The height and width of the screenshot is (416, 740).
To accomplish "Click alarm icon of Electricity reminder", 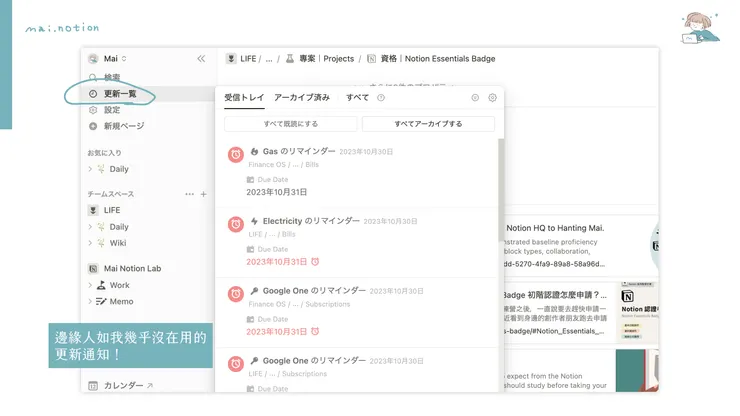I will (235, 224).
